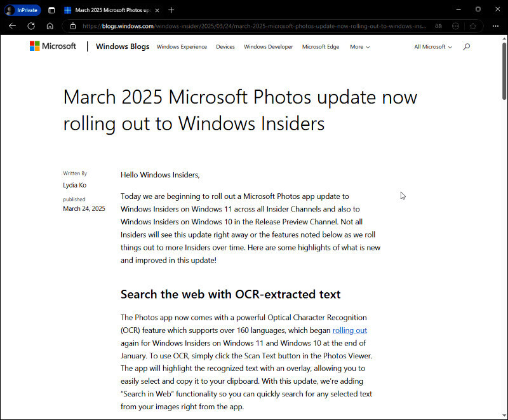Click the 'Hello Windows Insiders,' greeting text
Image resolution: width=508 pixels, height=420 pixels.
point(161,175)
